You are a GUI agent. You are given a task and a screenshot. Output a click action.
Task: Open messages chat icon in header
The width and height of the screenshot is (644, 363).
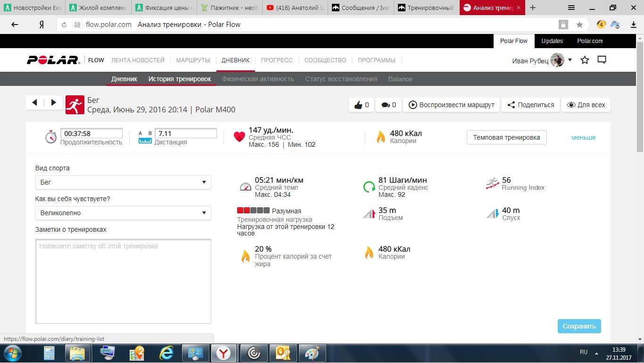coord(602,60)
